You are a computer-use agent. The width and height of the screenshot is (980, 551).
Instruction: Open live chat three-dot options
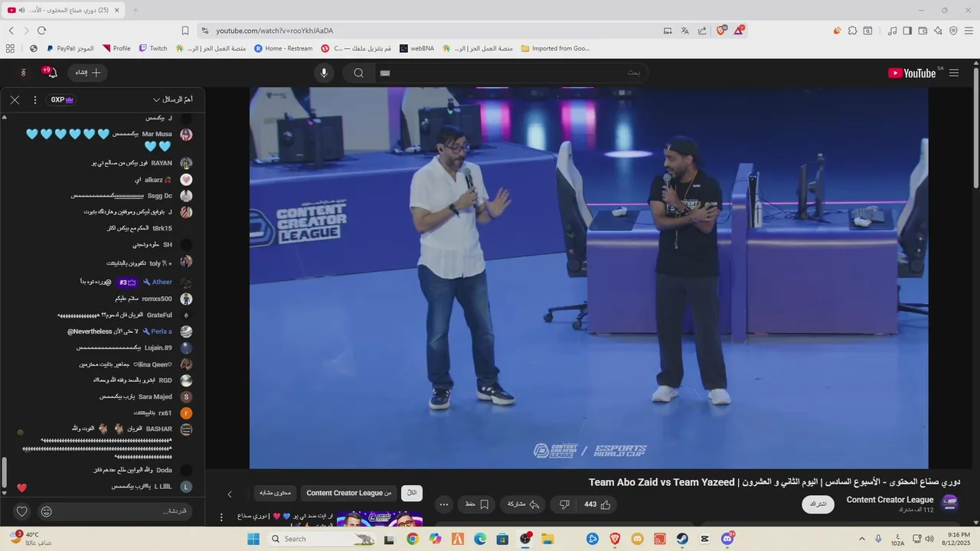coord(35,99)
